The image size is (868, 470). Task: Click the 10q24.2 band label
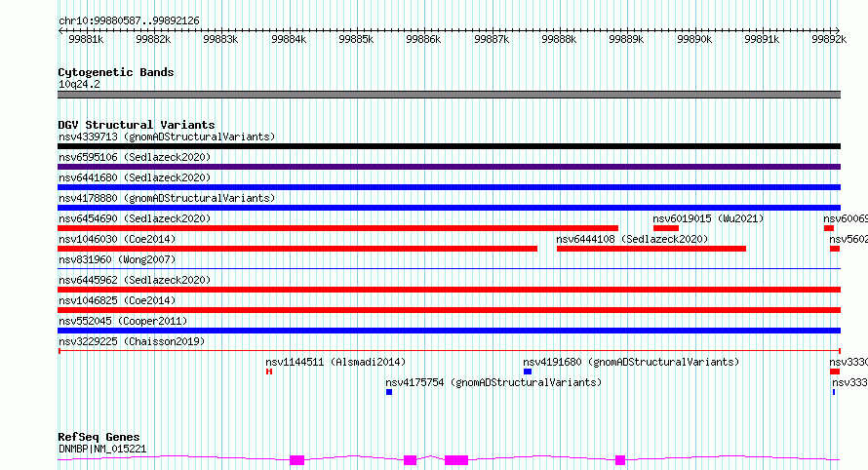tap(79, 84)
